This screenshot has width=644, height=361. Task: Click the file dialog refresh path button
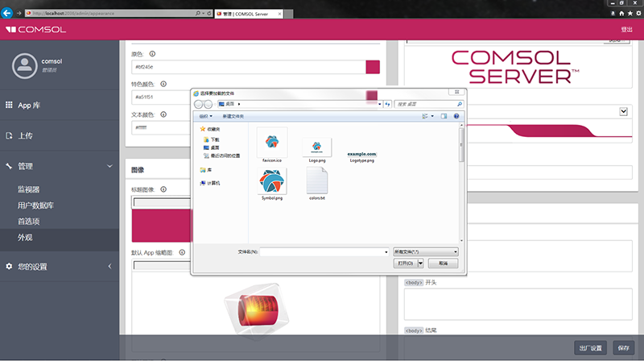coord(387,104)
